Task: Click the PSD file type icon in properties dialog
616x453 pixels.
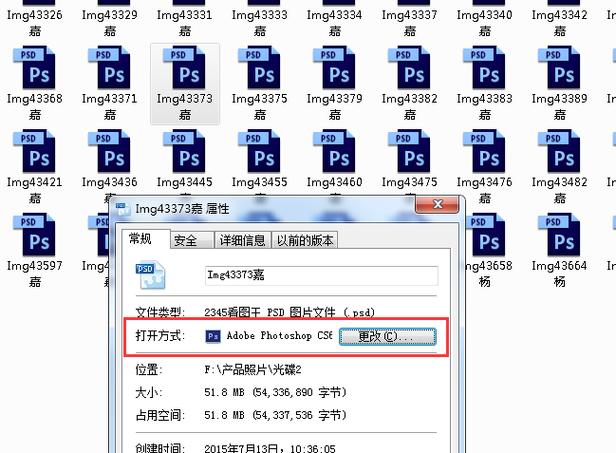Action: [150, 275]
